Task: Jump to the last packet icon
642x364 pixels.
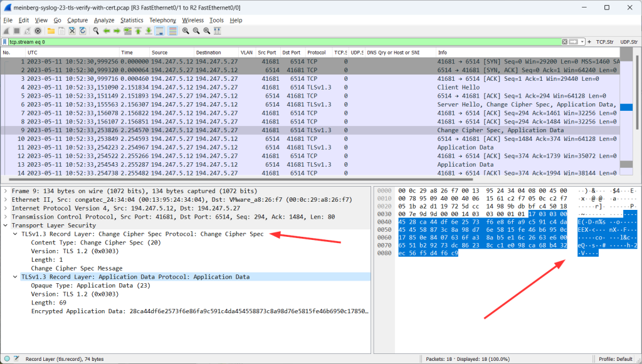Action: [x=149, y=31]
